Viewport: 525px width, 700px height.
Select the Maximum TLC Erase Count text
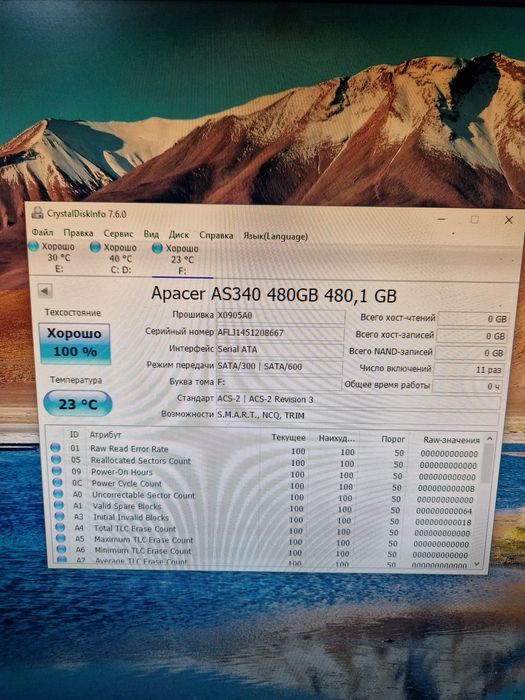point(144,540)
